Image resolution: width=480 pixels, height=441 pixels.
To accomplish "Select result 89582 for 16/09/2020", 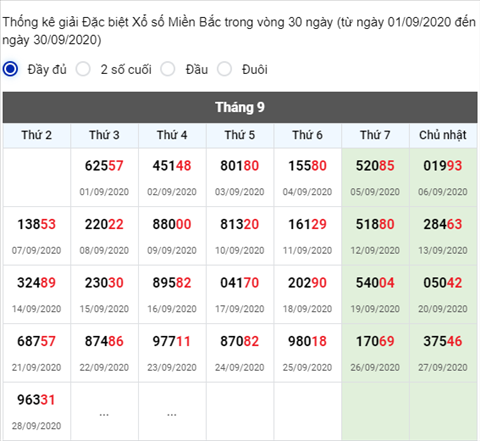I will (172, 283).
